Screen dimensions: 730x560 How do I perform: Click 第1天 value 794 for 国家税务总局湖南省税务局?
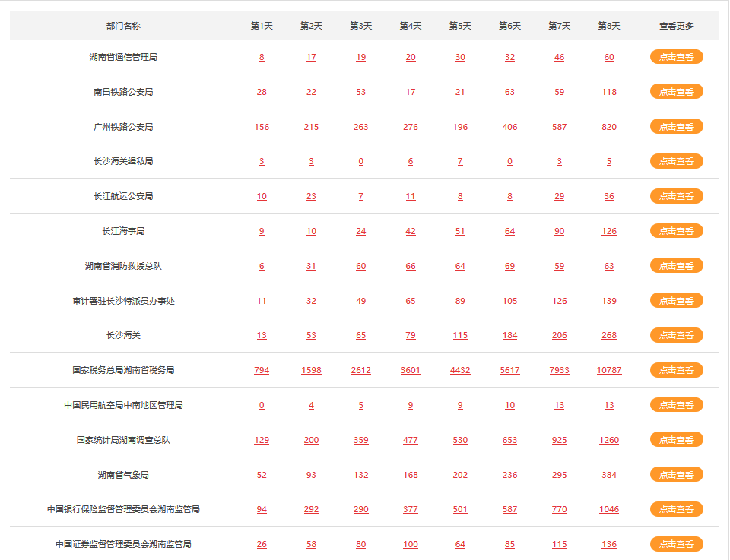[262, 370]
